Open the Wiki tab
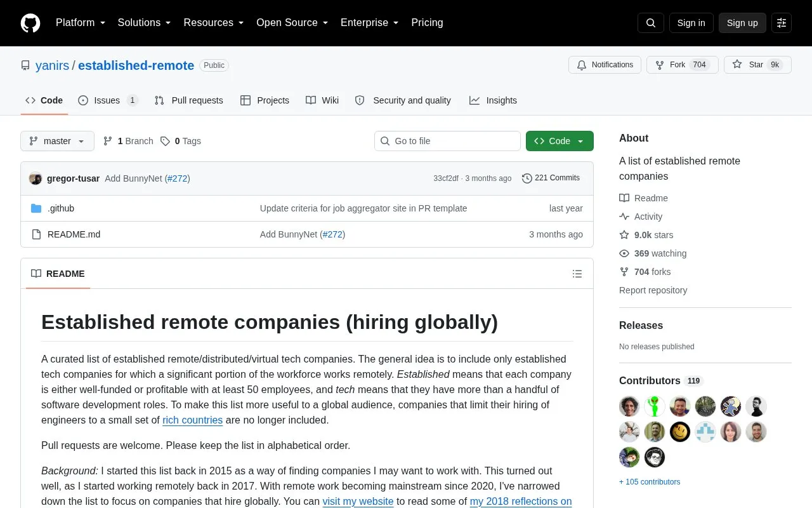The image size is (812, 508). coord(322,100)
